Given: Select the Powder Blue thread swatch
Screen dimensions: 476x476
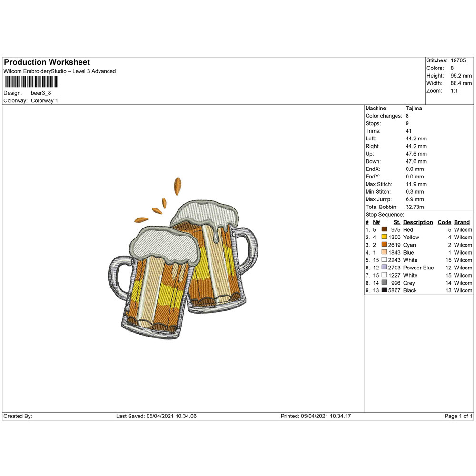Looking at the screenshot, I should pos(384,268).
